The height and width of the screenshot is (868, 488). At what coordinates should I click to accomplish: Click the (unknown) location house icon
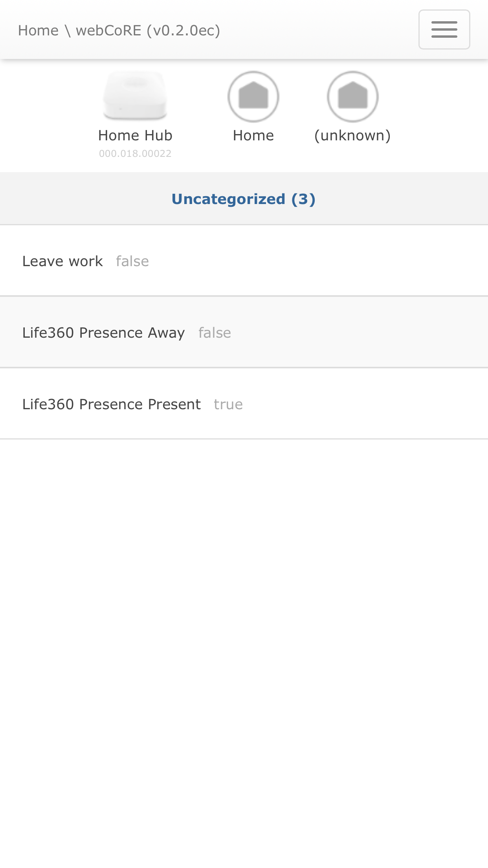(x=352, y=96)
